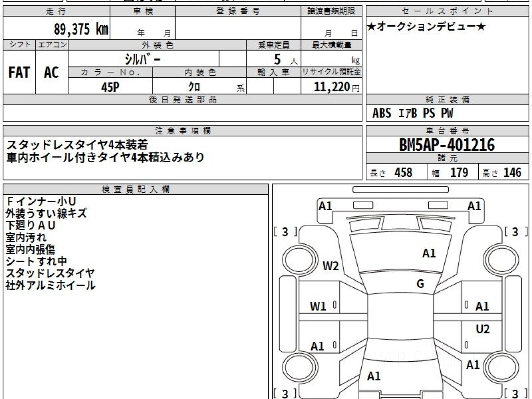The image size is (532, 399).
Task: Click the 検査員記入欄 header
Action: point(136,189)
